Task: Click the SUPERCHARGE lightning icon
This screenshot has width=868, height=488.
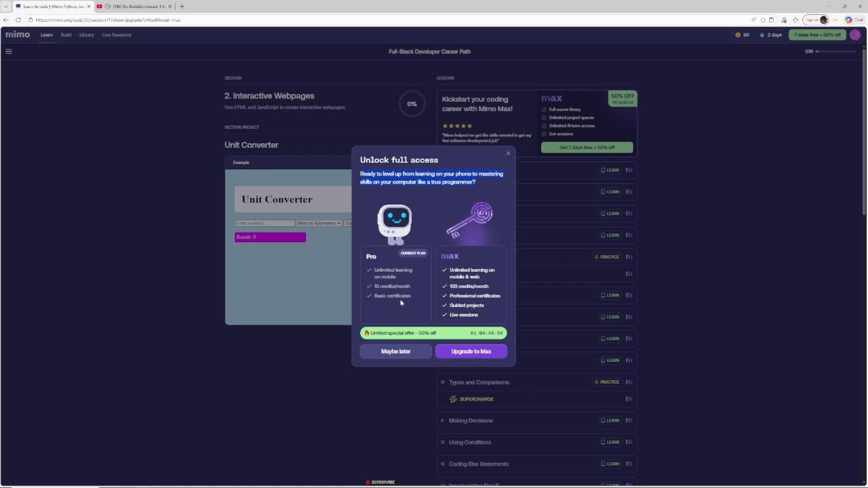Action: click(454, 399)
